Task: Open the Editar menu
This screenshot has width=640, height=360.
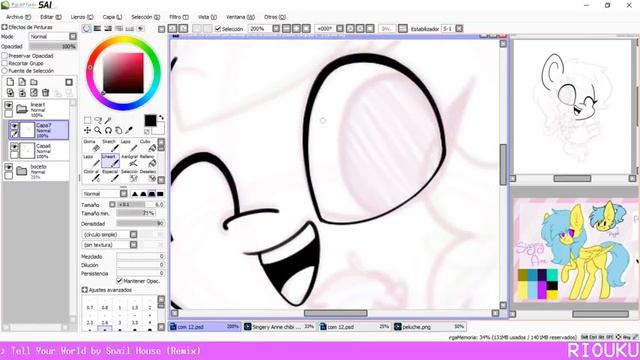Action: pyautogui.click(x=51, y=17)
